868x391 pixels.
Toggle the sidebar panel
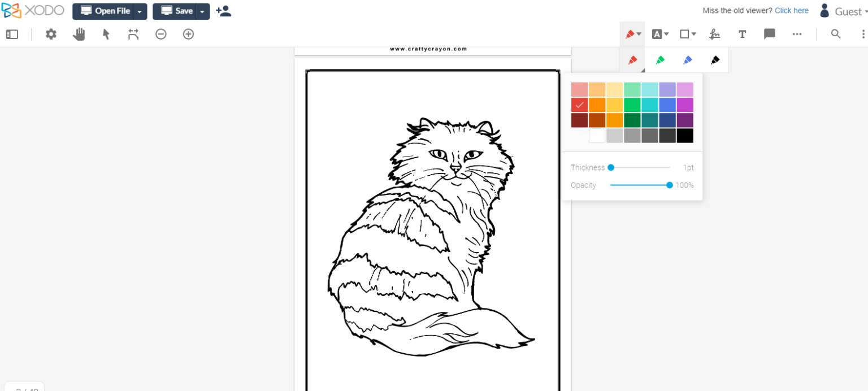[x=12, y=34]
